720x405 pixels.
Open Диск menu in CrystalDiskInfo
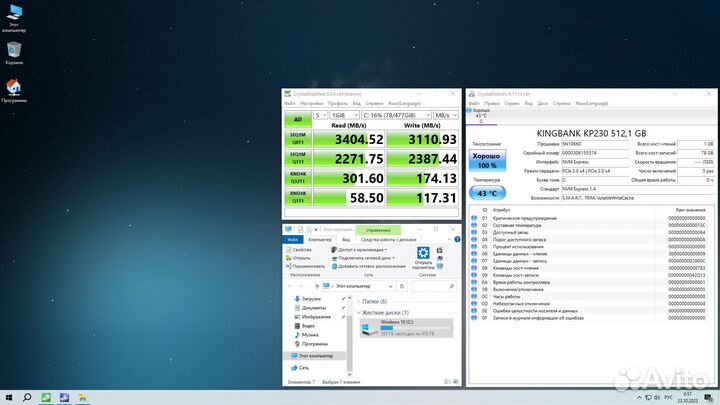point(543,104)
